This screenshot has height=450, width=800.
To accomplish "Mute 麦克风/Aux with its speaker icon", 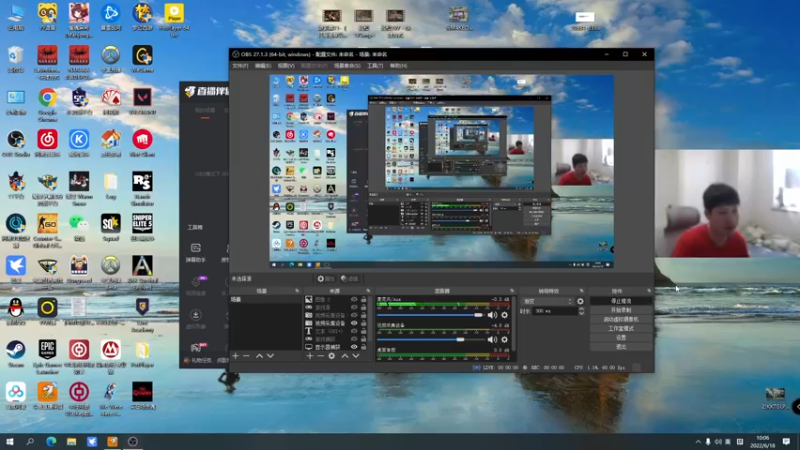I will (492, 315).
